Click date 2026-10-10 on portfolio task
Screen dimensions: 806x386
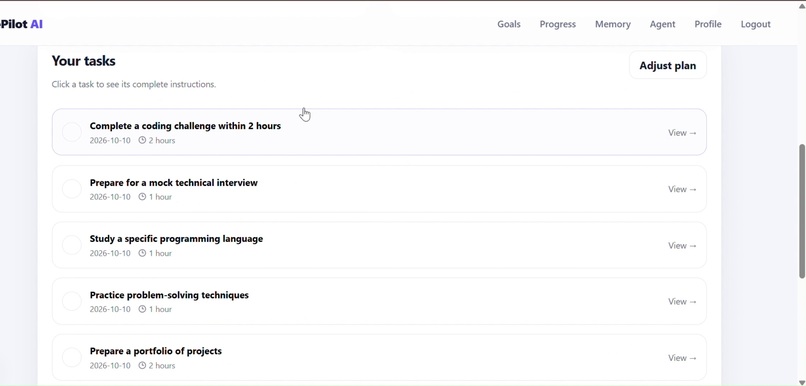(x=110, y=365)
